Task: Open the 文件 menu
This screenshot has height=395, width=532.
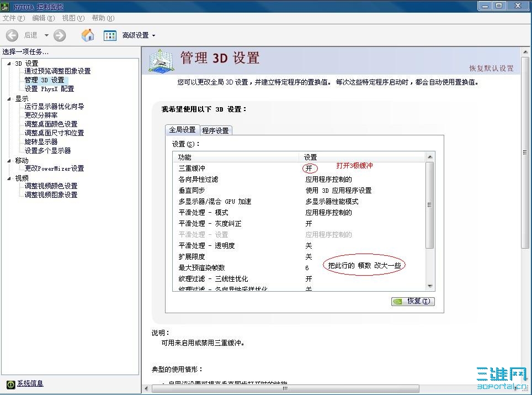Action: 14,18
